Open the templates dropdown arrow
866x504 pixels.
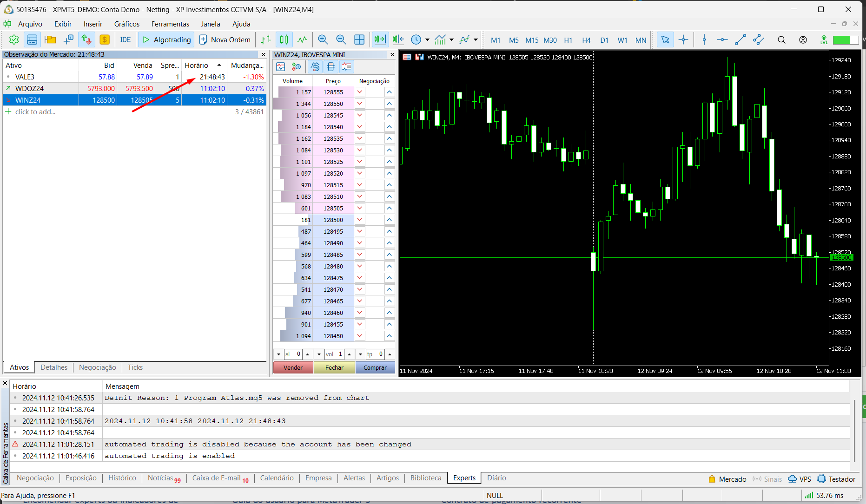point(476,40)
